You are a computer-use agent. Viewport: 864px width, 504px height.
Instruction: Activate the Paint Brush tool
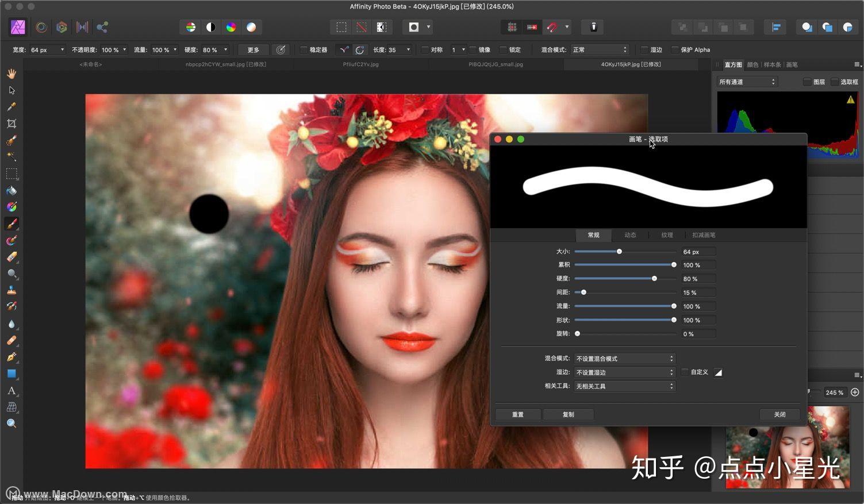point(11,224)
